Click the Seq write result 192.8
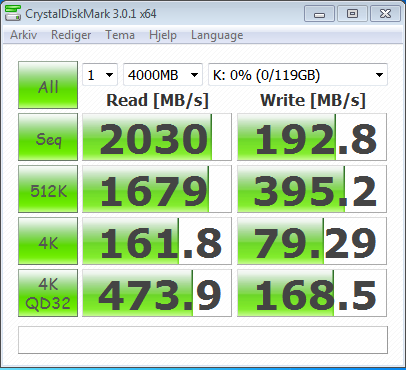406x370 pixels. 312,137
